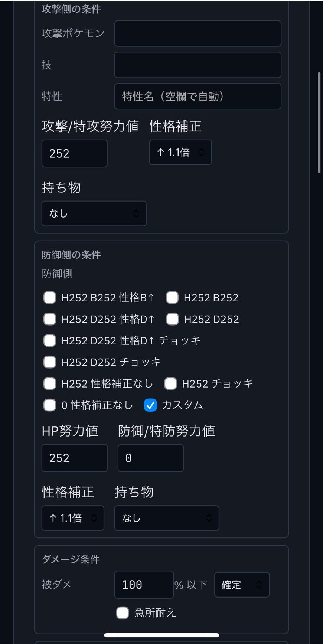Check the H252 チョッキ defender option

pyautogui.click(x=170, y=383)
